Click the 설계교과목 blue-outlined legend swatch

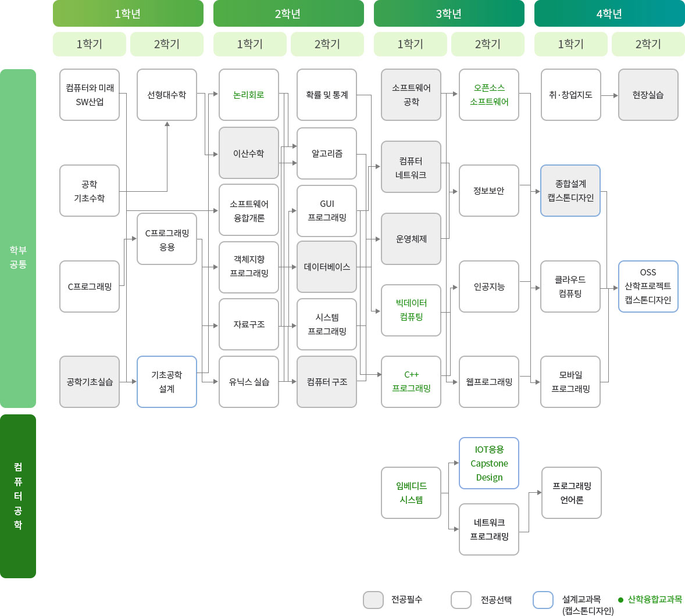tap(543, 600)
